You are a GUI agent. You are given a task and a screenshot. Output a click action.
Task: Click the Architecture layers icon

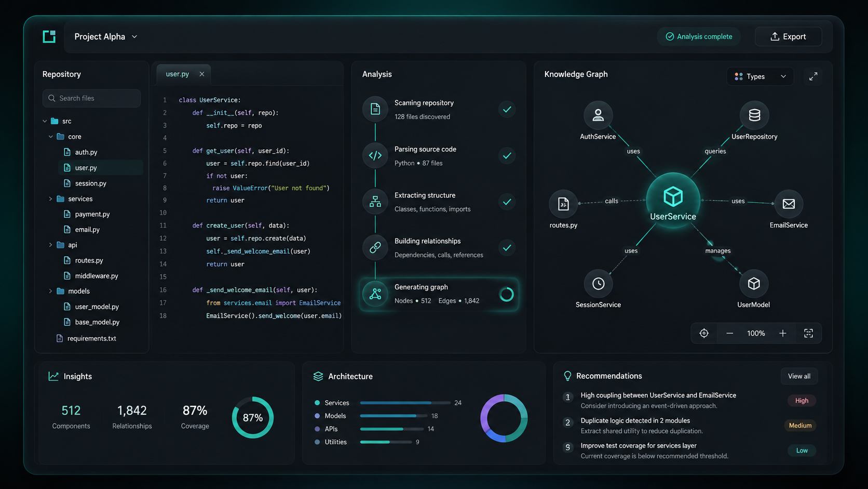coord(318,376)
